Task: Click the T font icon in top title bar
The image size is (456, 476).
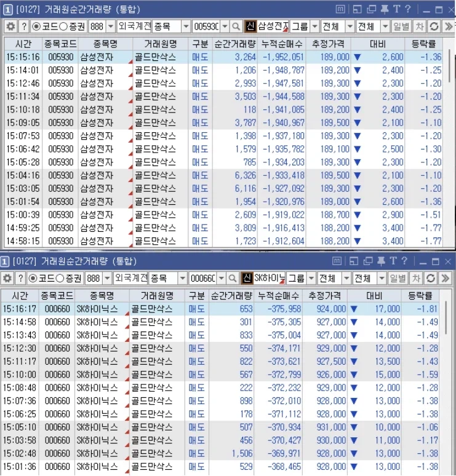Action: pos(396,9)
